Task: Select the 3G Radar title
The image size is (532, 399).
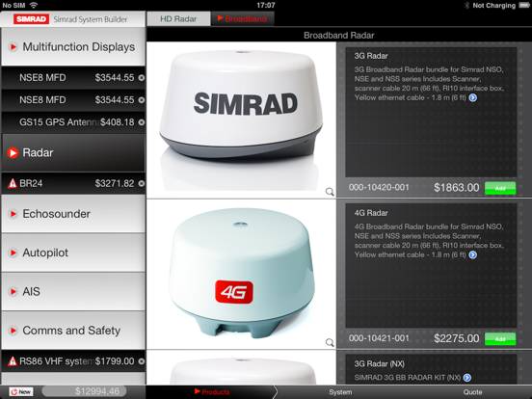Action: [371, 56]
